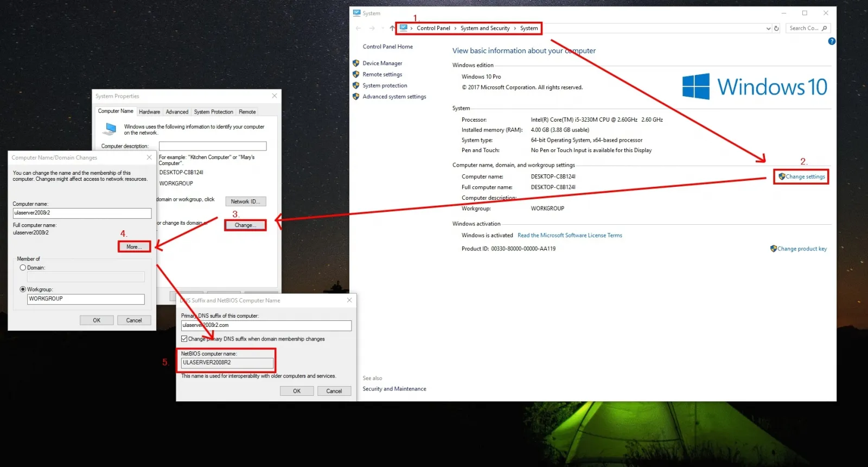
Task: Select the Domain radio button
Action: [x=23, y=268]
